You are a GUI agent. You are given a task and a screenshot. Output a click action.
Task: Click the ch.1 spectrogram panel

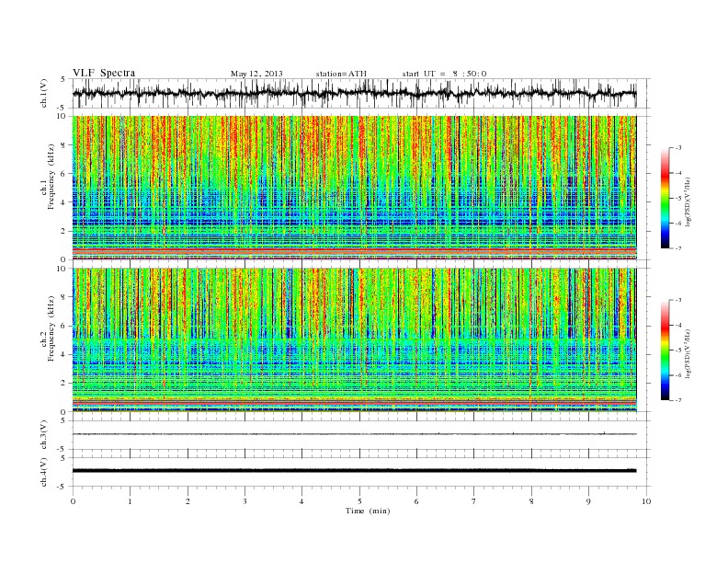point(354,188)
